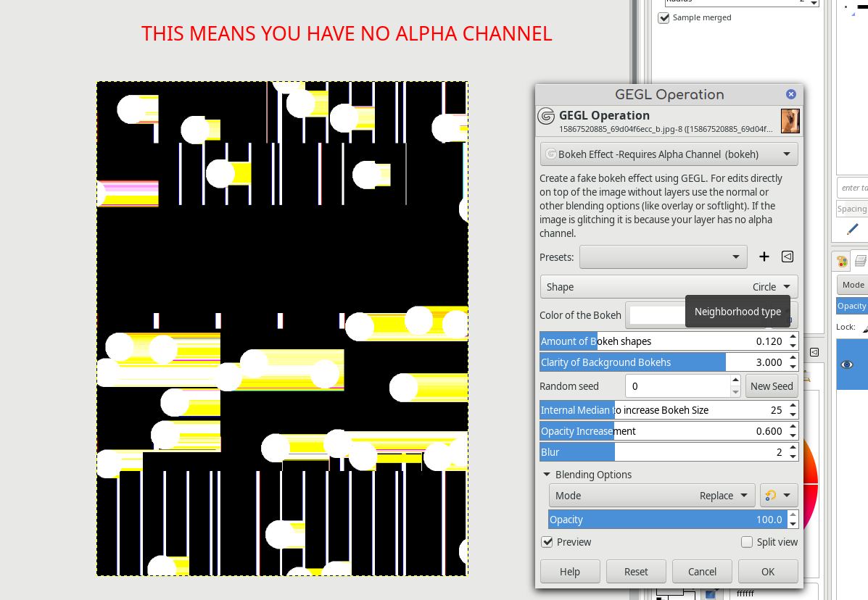Collapse the Blending Options section
The height and width of the screenshot is (600, 868).
[x=546, y=475]
